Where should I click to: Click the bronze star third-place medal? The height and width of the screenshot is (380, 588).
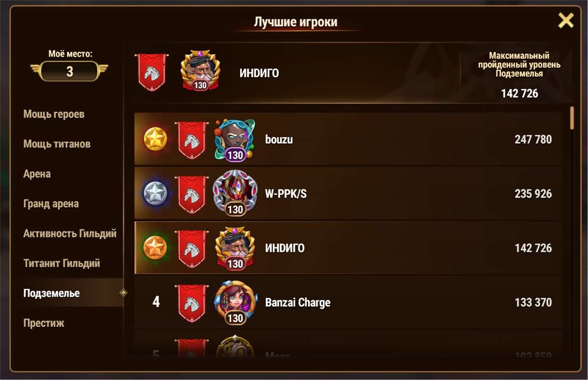pos(155,248)
